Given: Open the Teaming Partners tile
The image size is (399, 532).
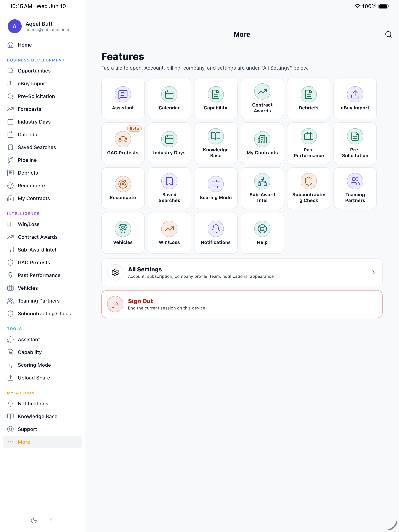Looking at the screenshot, I should tap(355, 188).
